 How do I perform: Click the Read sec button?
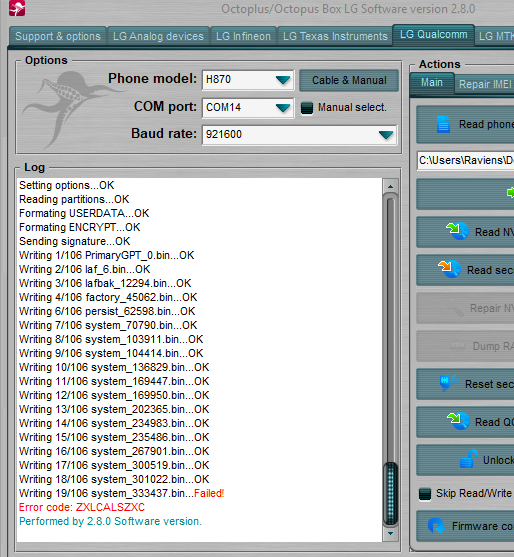465,270
